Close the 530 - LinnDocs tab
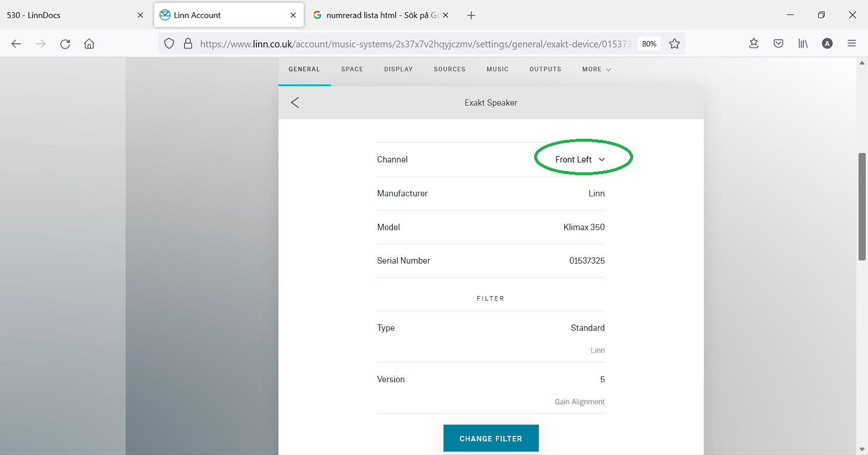Viewport: 868px width, 455px height. coord(141,16)
